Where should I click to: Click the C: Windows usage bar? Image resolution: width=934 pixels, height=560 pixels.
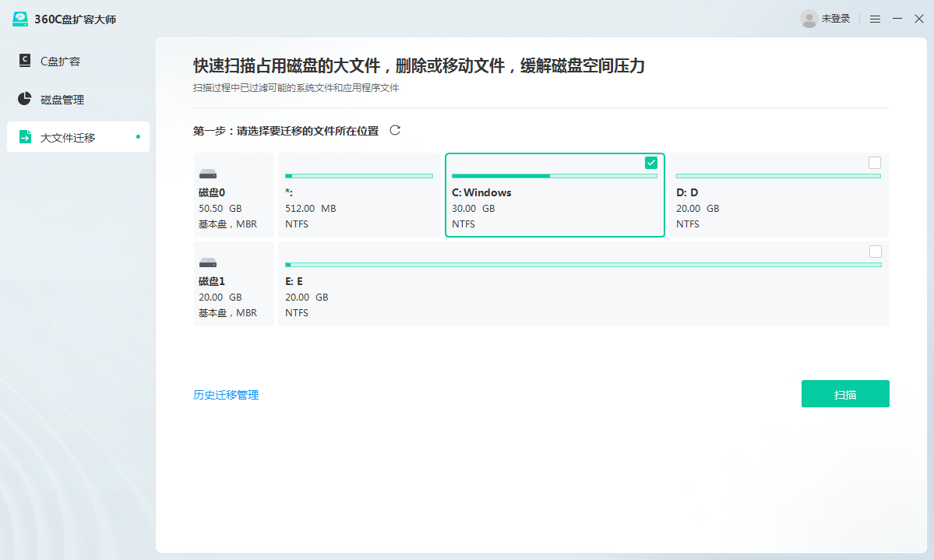[x=554, y=176]
